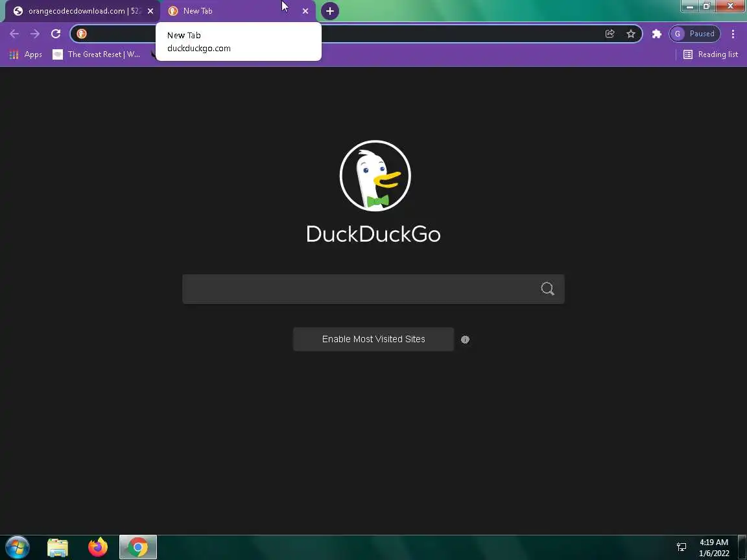Screen dimensions: 747x560
Task: Click DuckDuckGo wordmark text
Action: [373, 234]
